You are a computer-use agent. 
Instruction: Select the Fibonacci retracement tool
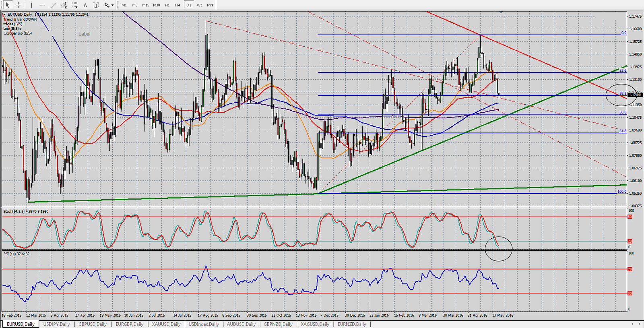pos(75,5)
